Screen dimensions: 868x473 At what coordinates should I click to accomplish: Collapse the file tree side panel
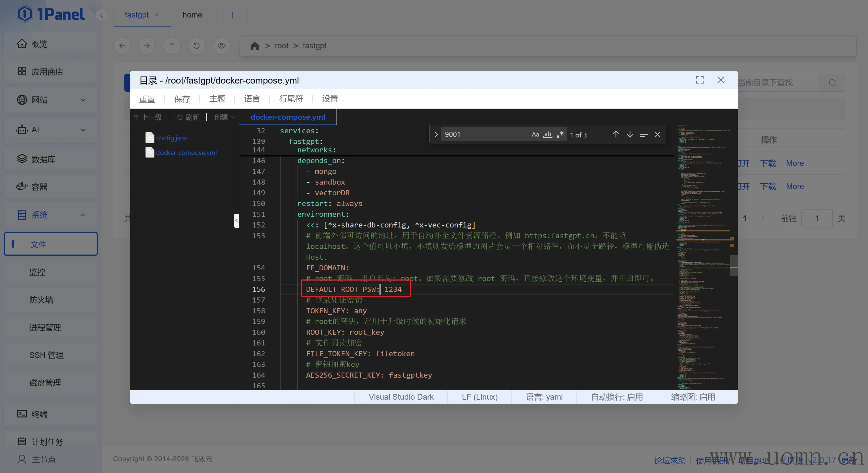coord(236,221)
